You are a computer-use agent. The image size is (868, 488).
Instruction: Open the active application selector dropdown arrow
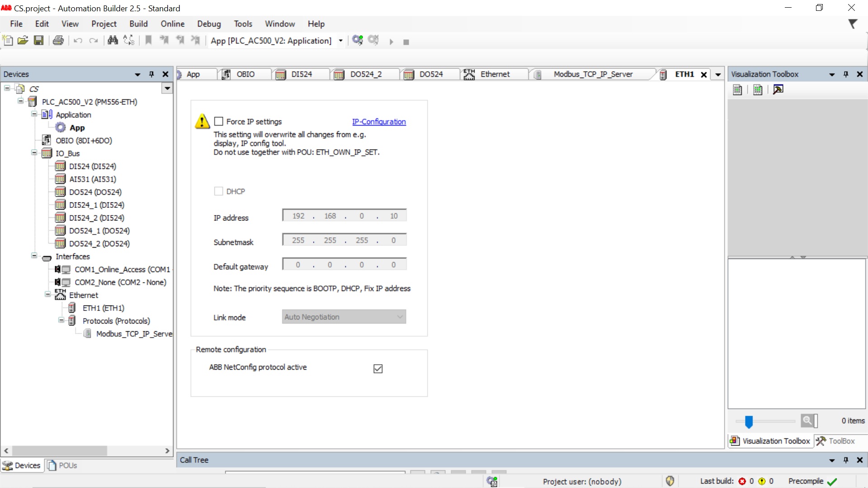click(x=341, y=41)
